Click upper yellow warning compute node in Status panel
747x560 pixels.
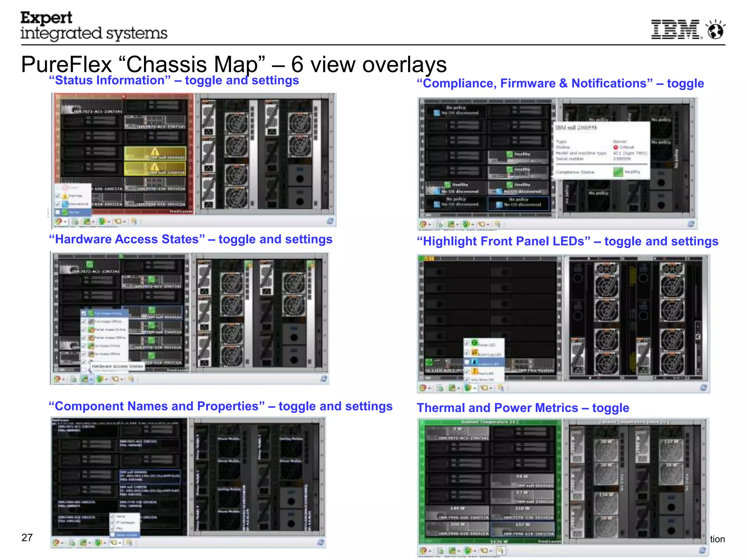[155, 153]
